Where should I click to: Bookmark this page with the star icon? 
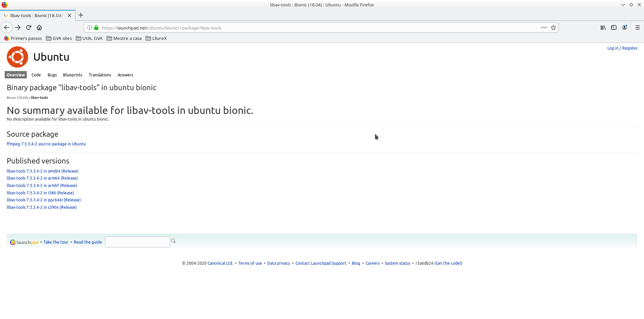tap(553, 27)
